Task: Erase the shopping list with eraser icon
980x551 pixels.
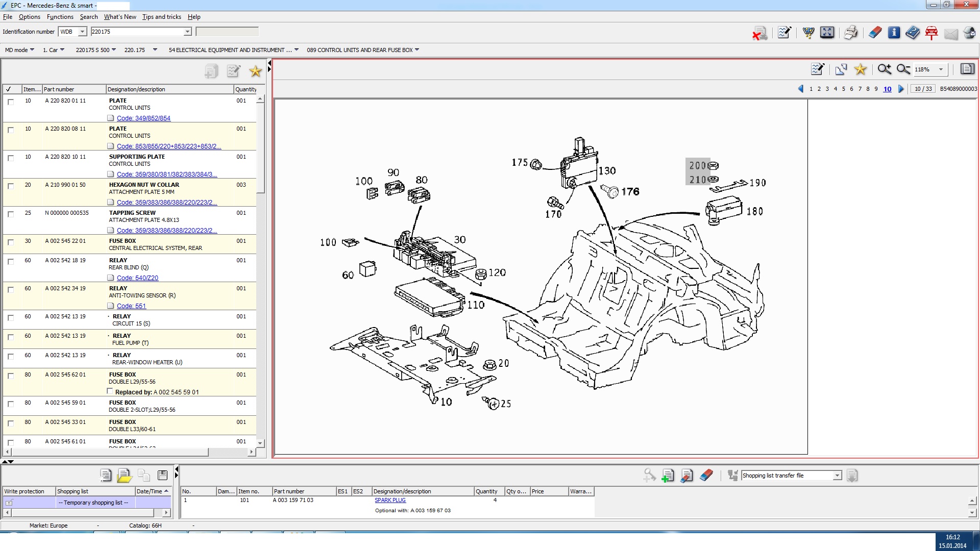Action: point(706,475)
